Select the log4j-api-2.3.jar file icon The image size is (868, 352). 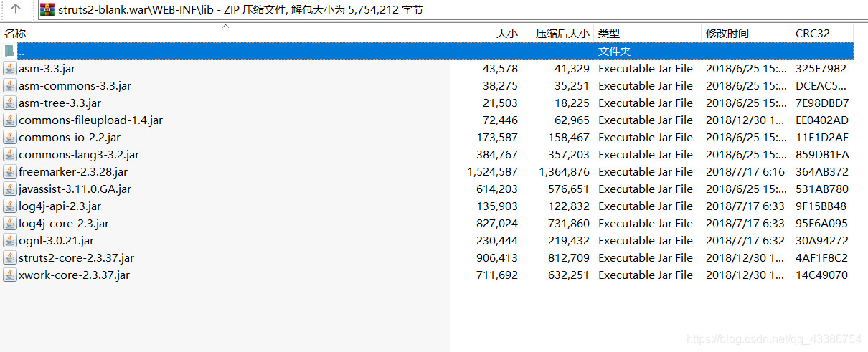tap(10, 206)
